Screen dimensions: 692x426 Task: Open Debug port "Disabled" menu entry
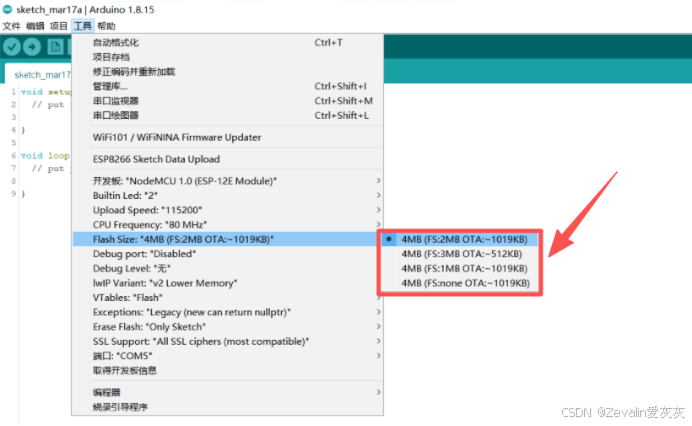[227, 254]
